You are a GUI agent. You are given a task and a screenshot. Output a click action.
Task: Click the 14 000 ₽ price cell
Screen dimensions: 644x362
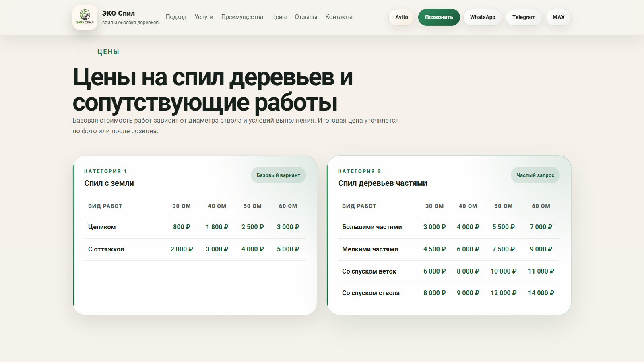click(x=541, y=293)
